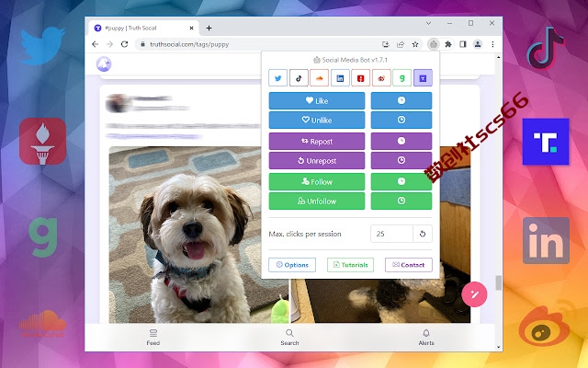588x368 pixels.
Task: Click the scrollbar down arrow
Action: point(498,348)
